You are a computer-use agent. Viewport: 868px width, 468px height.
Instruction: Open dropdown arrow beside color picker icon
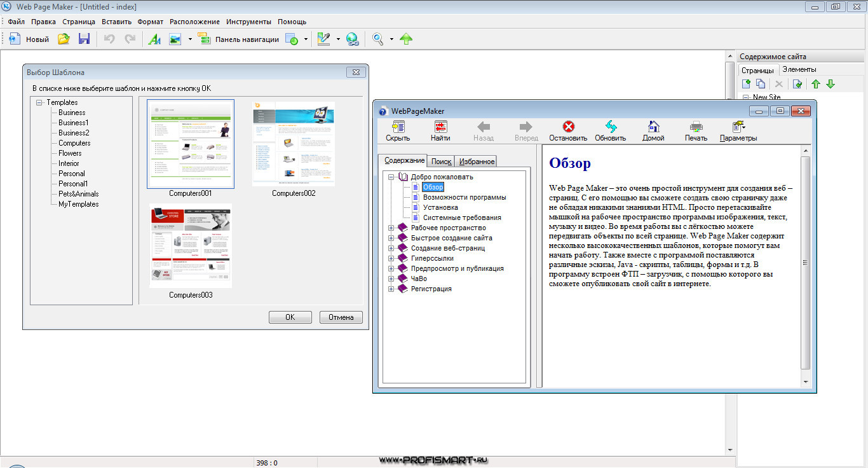338,39
